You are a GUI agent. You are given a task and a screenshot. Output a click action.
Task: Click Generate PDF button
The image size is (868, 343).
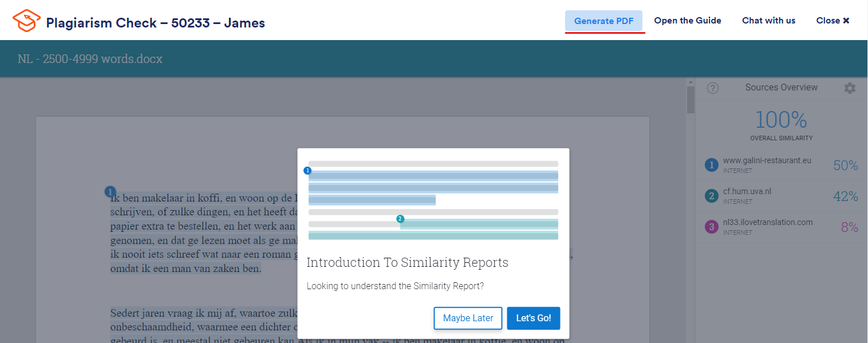tap(603, 21)
